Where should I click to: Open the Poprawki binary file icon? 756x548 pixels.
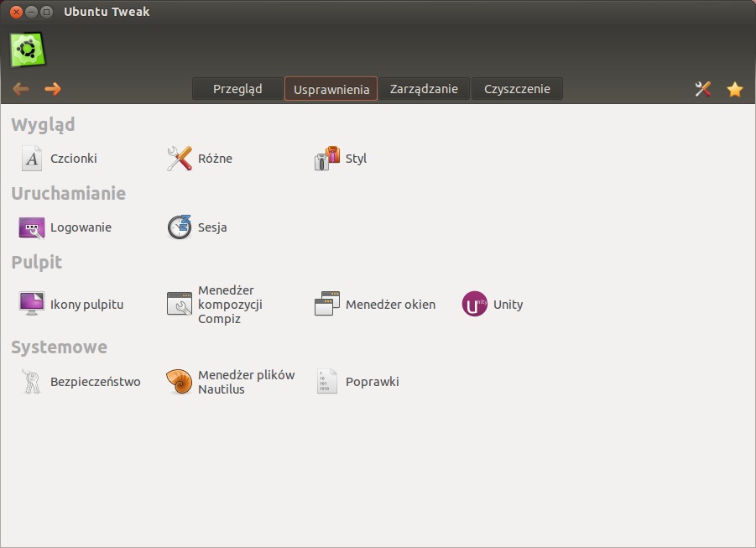point(327,381)
